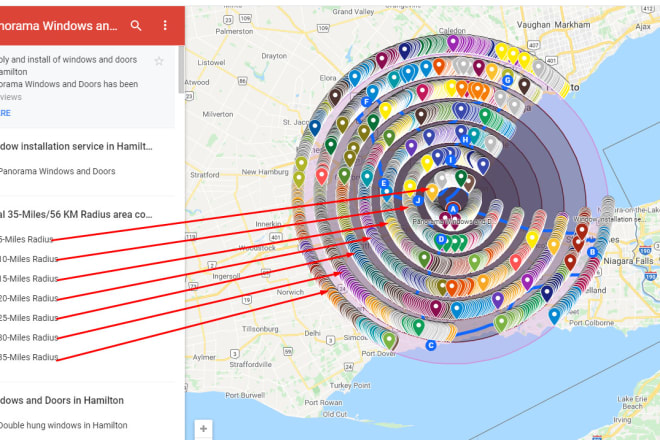Image resolution: width=660 pixels, height=440 pixels.
Task: Click the Window installation service layer heading
Action: click(x=76, y=147)
